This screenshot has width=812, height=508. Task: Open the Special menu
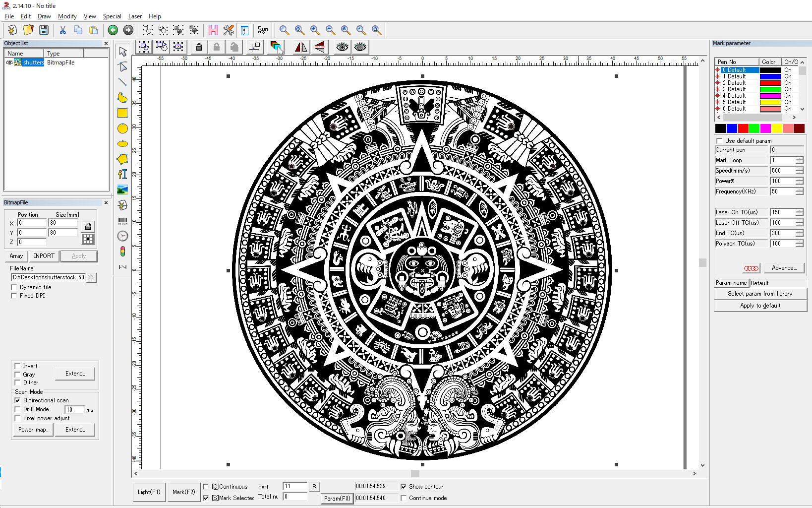point(112,16)
